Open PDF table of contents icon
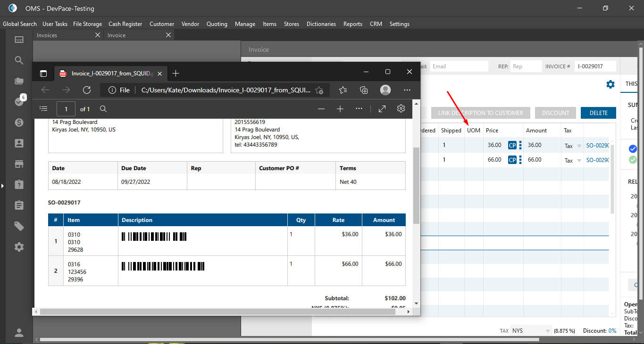The height and width of the screenshot is (344, 644). [43, 109]
